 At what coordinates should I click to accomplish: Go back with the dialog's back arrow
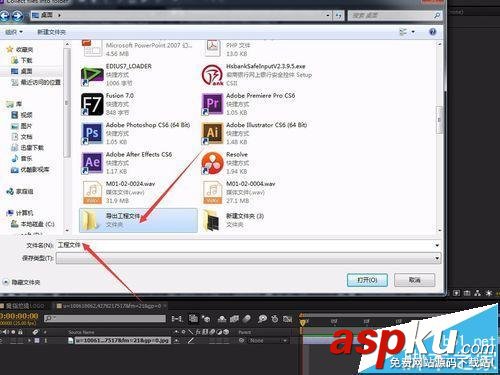pos(5,15)
